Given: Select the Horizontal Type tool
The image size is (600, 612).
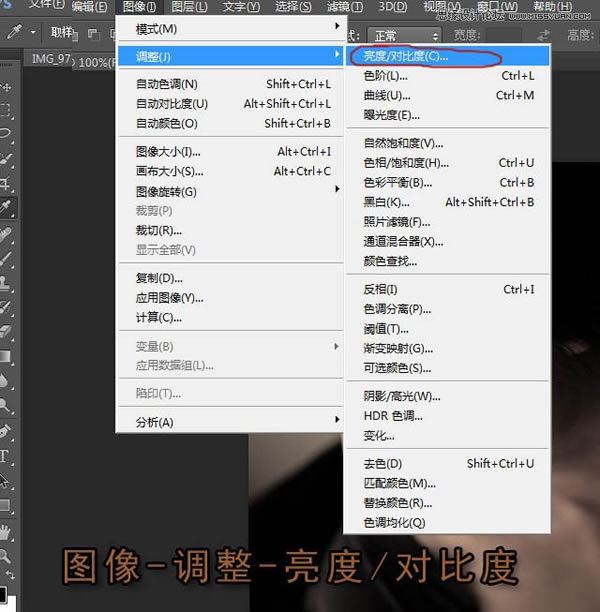Looking at the screenshot, I should click(x=5, y=456).
